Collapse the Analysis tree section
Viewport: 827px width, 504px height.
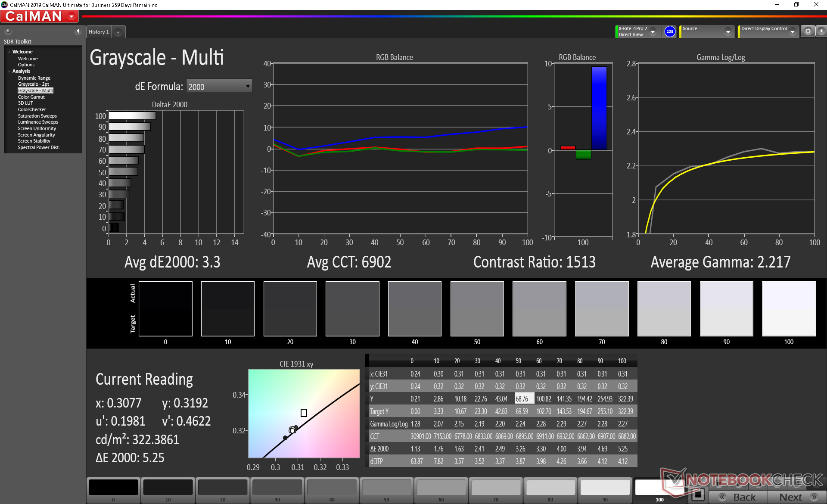pyautogui.click(x=9, y=72)
